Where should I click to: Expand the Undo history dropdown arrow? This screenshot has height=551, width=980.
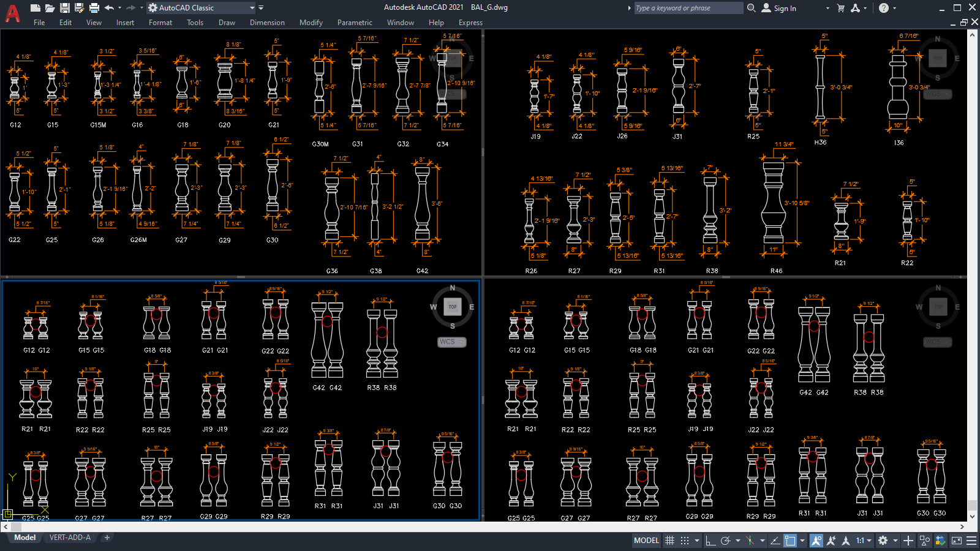119,8
